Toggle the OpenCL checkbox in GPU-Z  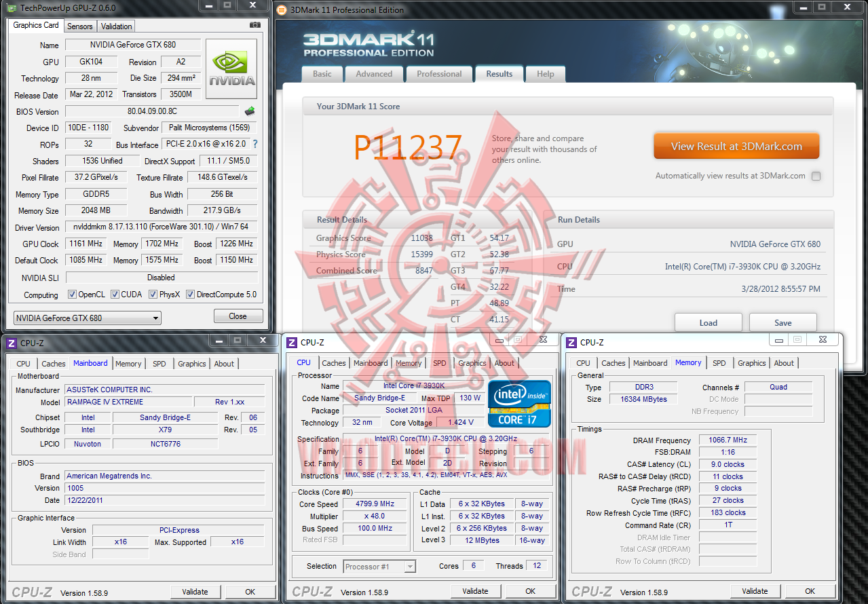point(72,295)
